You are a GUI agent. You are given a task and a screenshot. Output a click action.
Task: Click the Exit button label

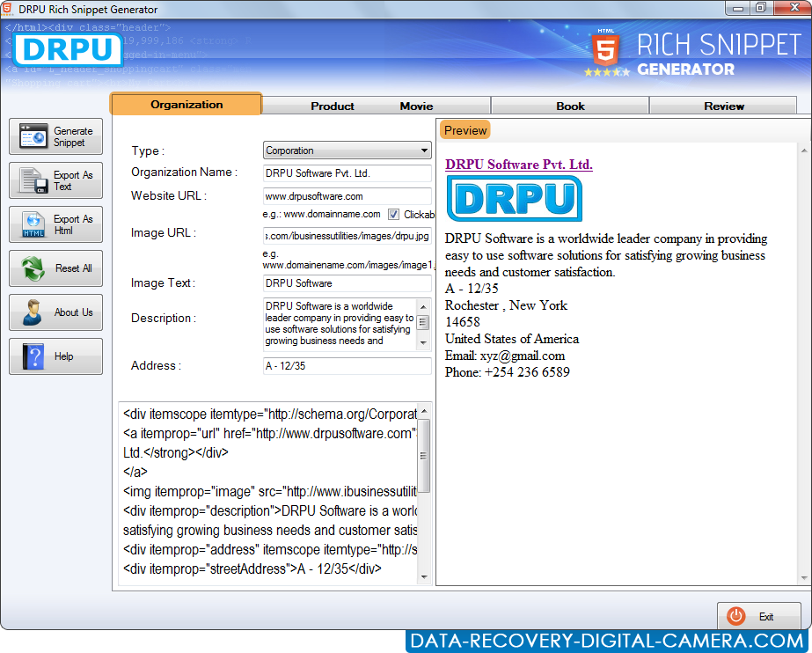pos(766,617)
